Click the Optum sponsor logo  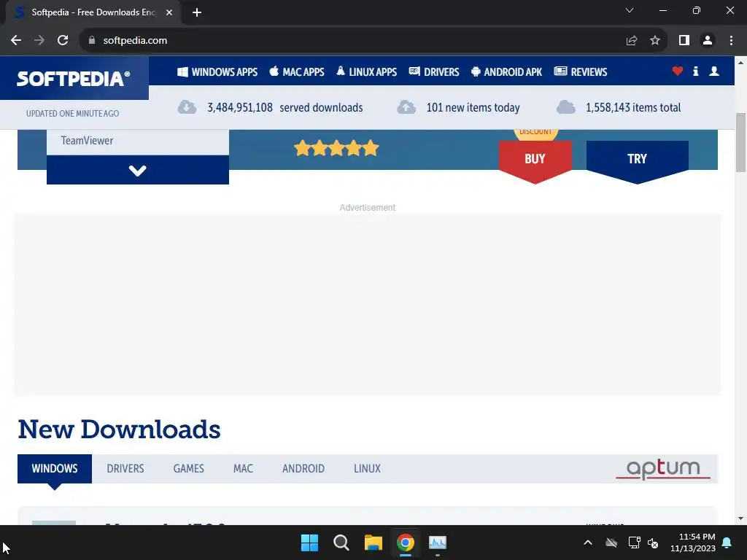click(662, 469)
